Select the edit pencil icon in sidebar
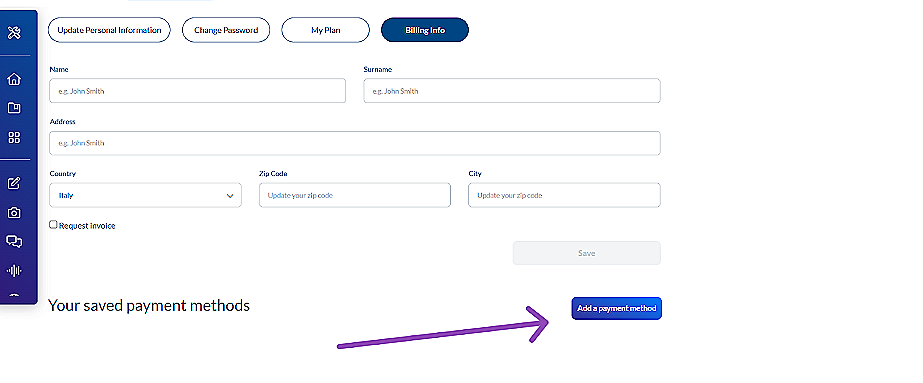 [x=14, y=183]
